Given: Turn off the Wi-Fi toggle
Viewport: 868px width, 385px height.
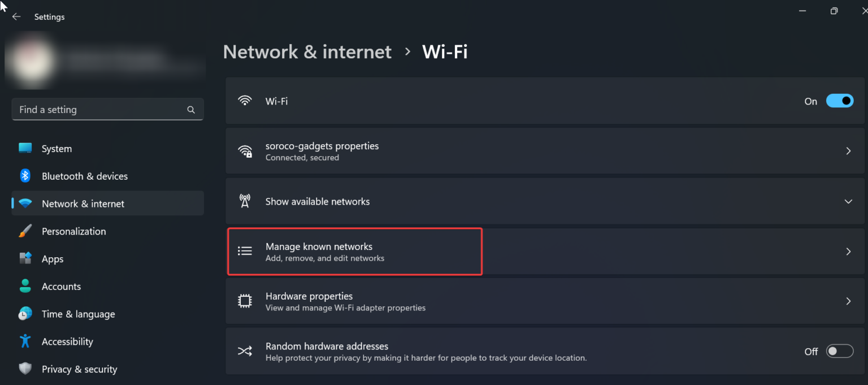Looking at the screenshot, I should (839, 101).
